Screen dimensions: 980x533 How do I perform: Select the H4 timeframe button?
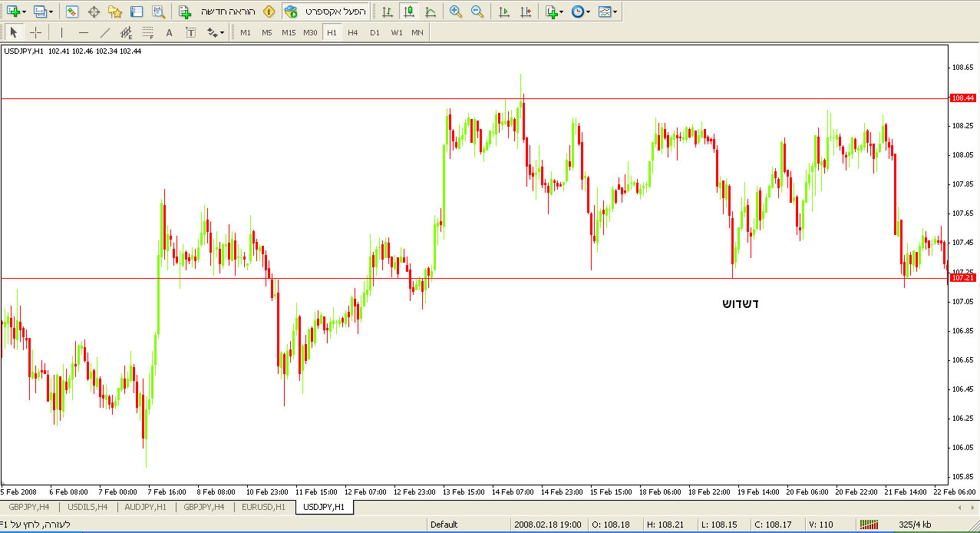click(352, 32)
